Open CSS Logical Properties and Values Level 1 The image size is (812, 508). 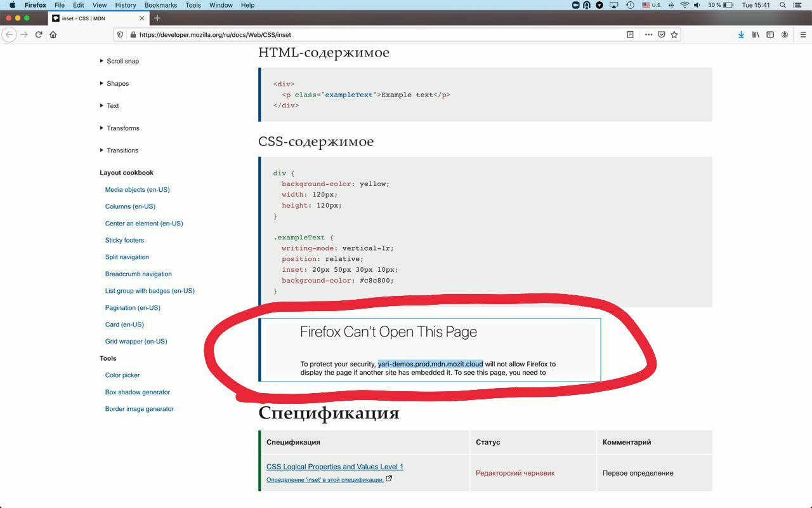335,467
